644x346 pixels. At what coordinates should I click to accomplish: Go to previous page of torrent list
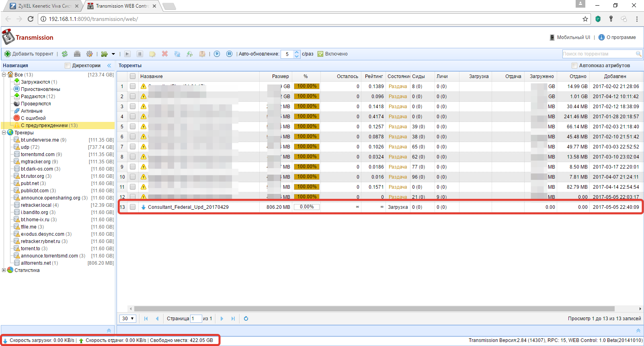(x=157, y=319)
